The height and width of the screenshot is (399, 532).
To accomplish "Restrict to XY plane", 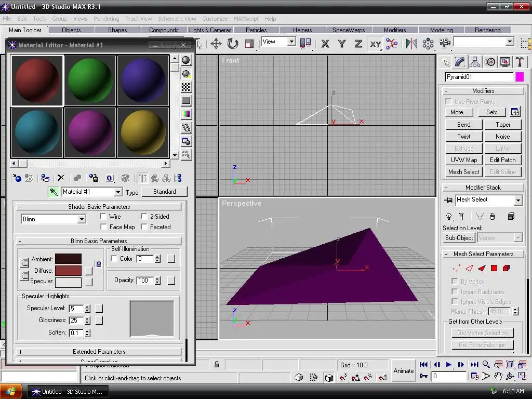I will point(375,44).
